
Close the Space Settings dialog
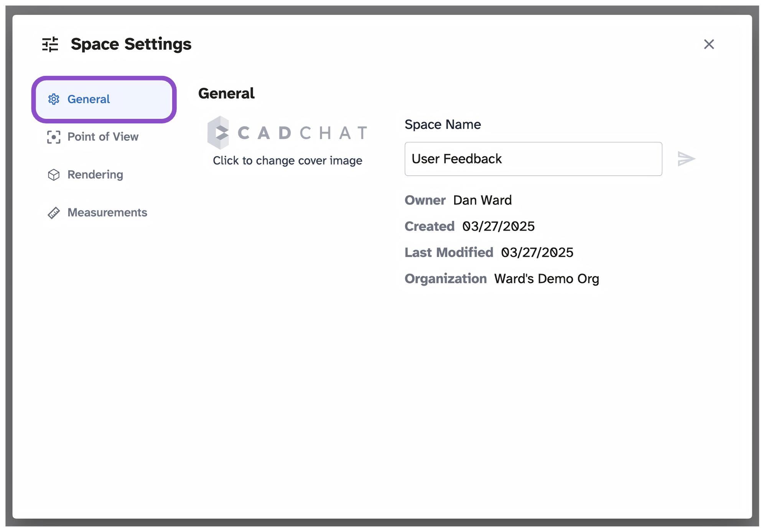click(709, 44)
